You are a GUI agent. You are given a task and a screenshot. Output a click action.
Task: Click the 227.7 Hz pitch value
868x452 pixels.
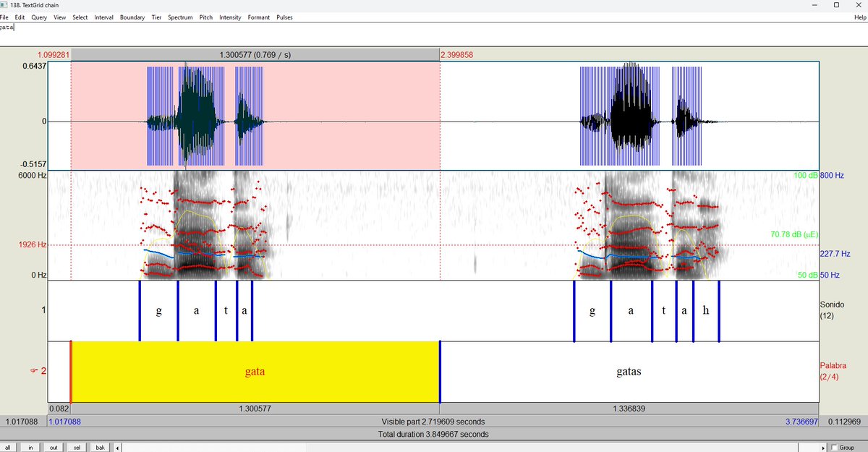(835, 254)
